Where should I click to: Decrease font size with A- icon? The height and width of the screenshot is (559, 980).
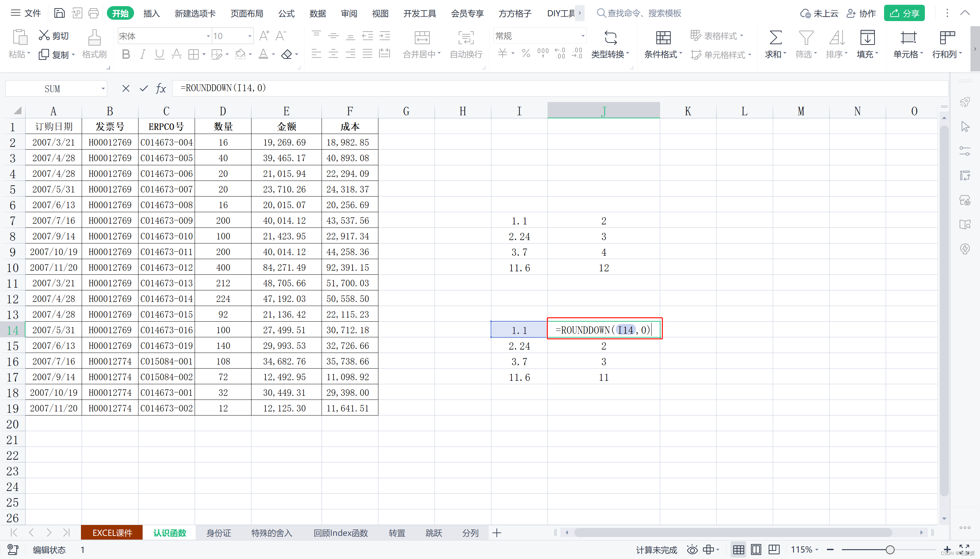281,36
